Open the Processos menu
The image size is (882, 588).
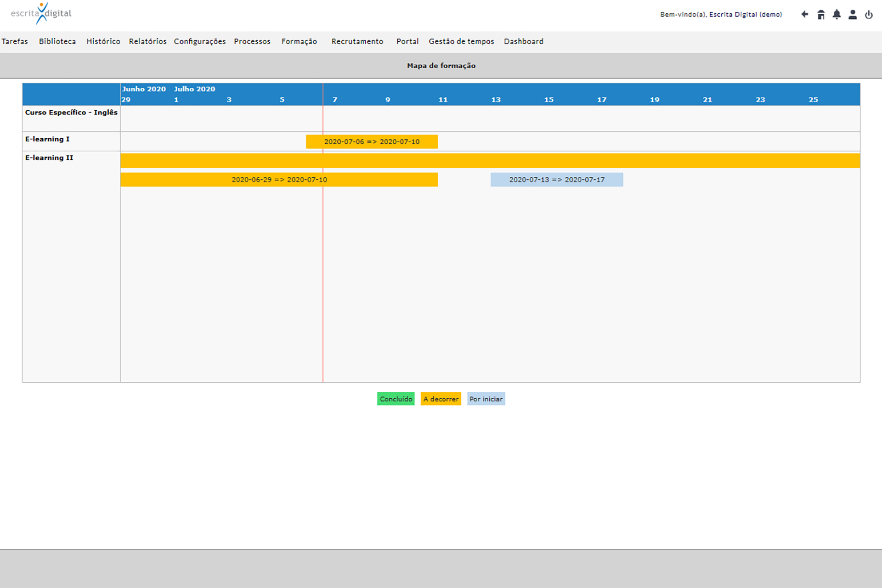252,41
